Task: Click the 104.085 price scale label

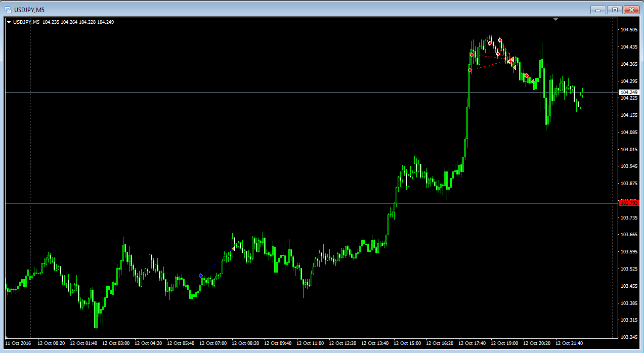Action: pyautogui.click(x=629, y=133)
